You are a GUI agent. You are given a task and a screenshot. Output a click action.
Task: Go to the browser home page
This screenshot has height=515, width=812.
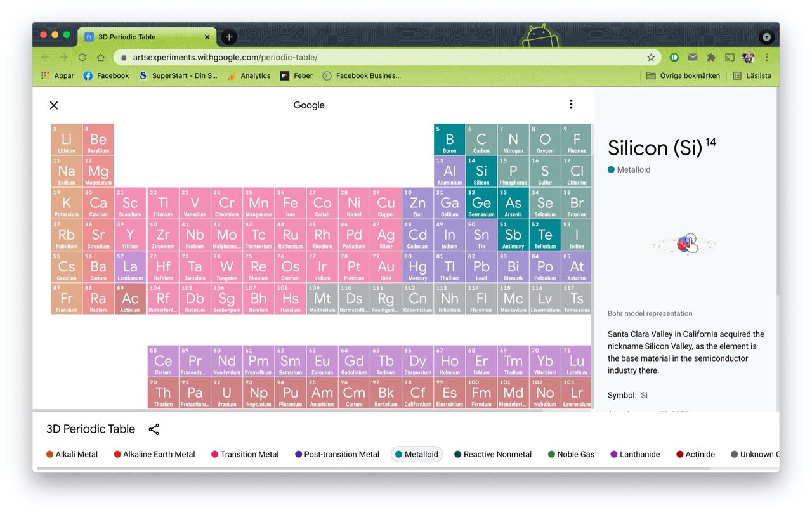point(100,57)
